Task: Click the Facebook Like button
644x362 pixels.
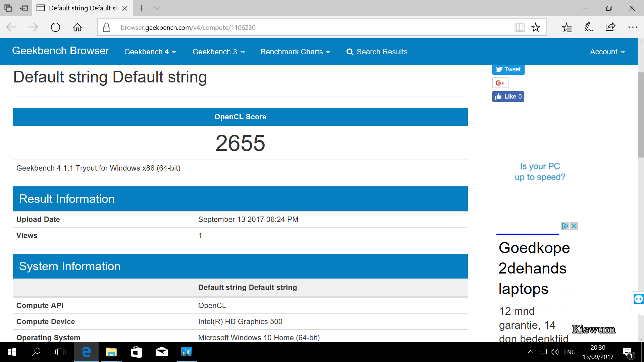Action: 508,97
